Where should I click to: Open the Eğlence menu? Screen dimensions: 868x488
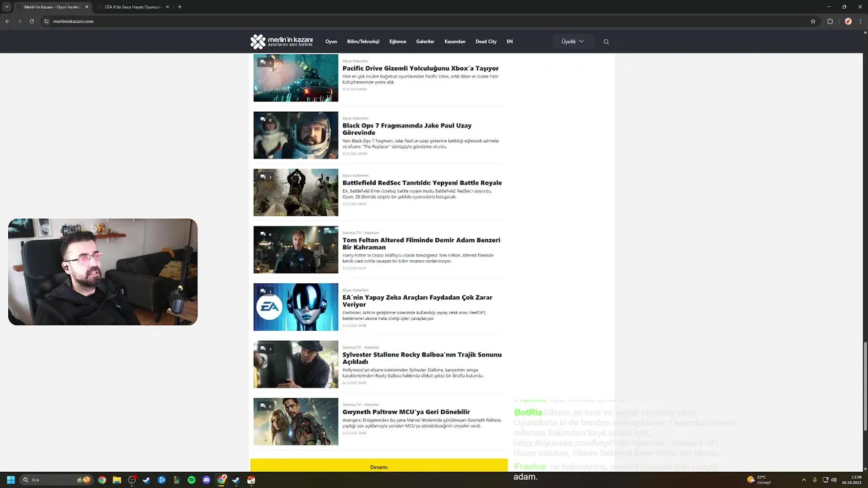click(x=397, y=41)
